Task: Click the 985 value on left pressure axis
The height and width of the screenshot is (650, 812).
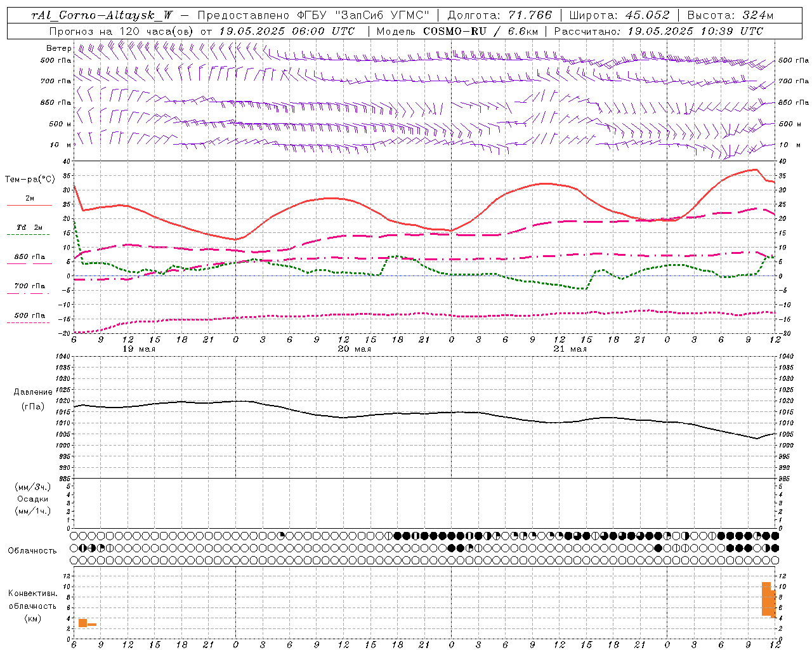Action: [64, 479]
